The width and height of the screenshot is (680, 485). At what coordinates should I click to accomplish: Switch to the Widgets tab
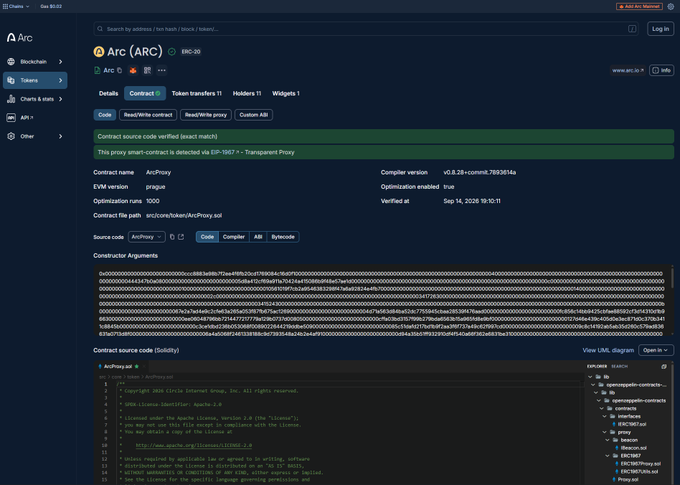click(x=286, y=93)
